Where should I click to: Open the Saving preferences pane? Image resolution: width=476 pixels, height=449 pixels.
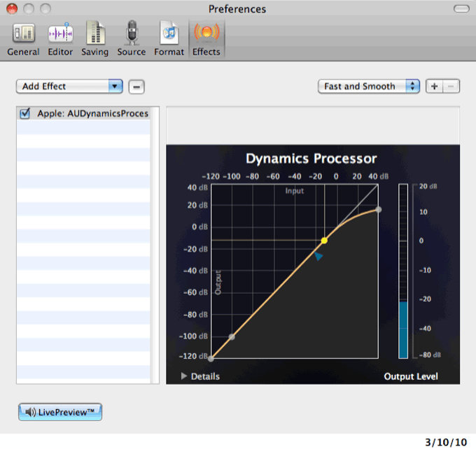94,39
